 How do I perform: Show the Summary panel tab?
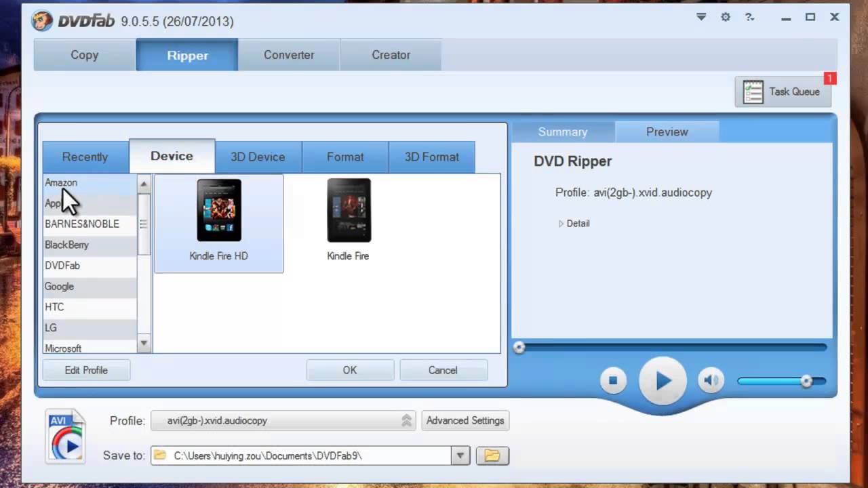pyautogui.click(x=563, y=132)
